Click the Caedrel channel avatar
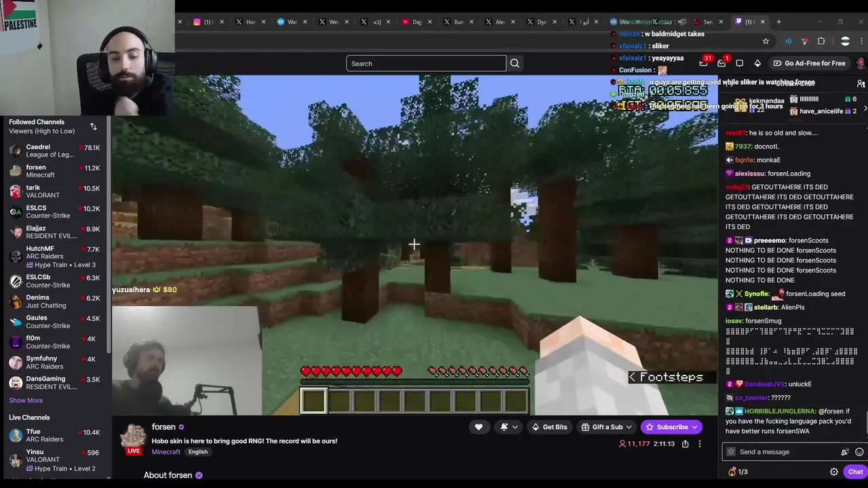868x488 pixels. click(16, 150)
